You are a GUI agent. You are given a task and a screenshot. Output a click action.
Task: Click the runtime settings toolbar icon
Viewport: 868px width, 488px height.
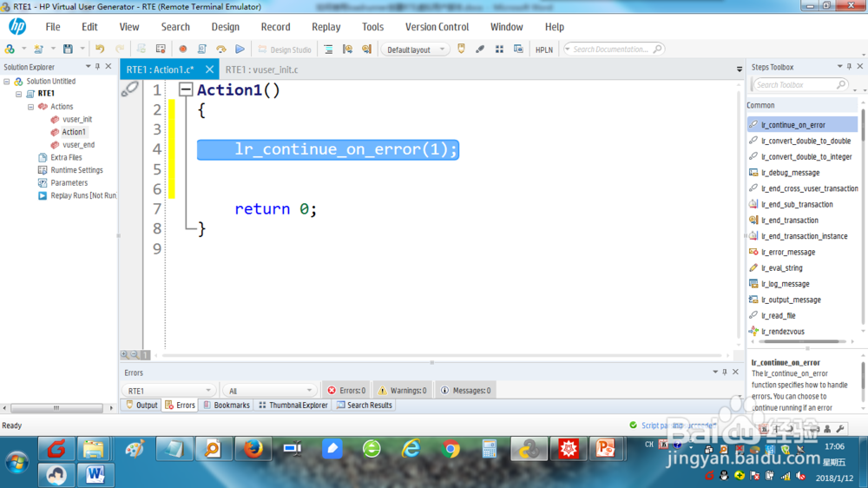tap(161, 49)
